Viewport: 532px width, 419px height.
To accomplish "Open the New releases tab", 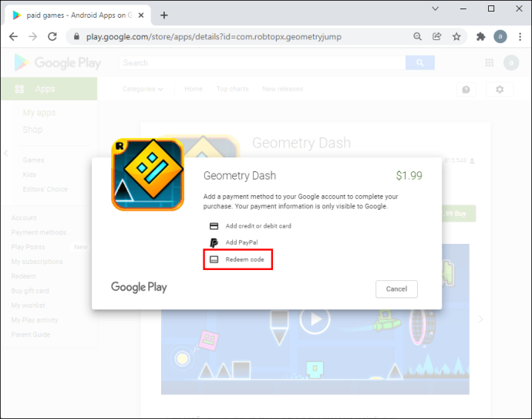I will pyautogui.click(x=283, y=89).
